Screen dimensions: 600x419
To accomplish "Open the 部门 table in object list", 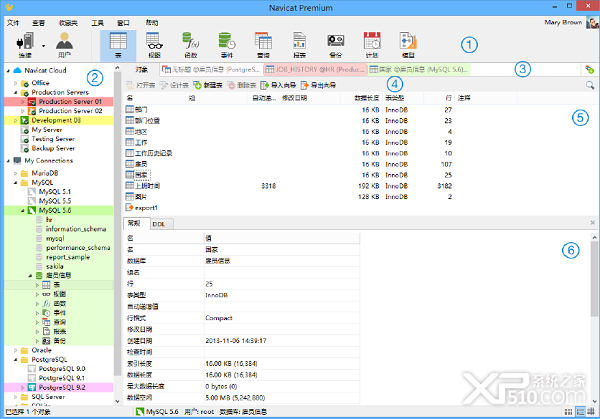I will (x=137, y=110).
